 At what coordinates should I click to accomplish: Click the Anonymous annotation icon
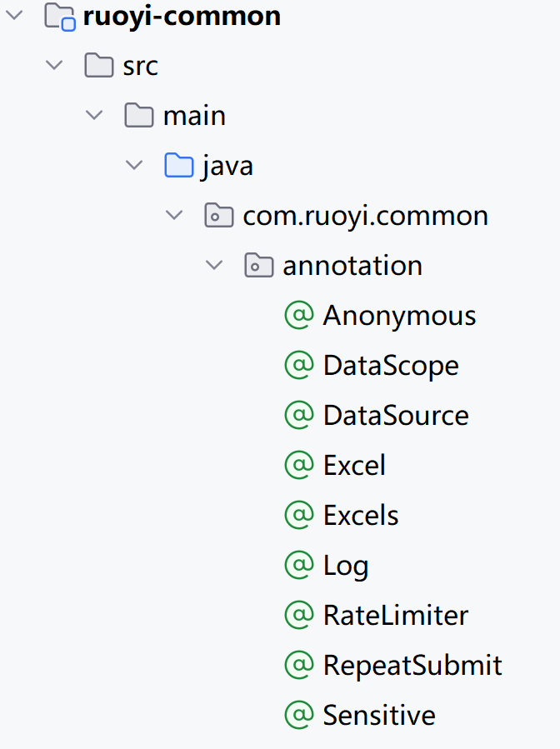coord(299,315)
